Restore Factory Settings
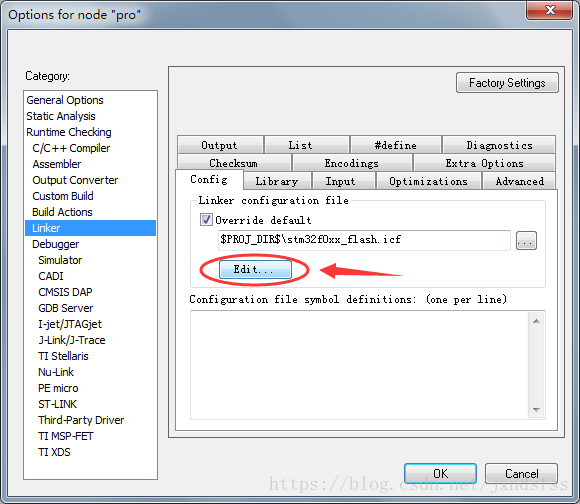The height and width of the screenshot is (504, 580). coord(507,82)
